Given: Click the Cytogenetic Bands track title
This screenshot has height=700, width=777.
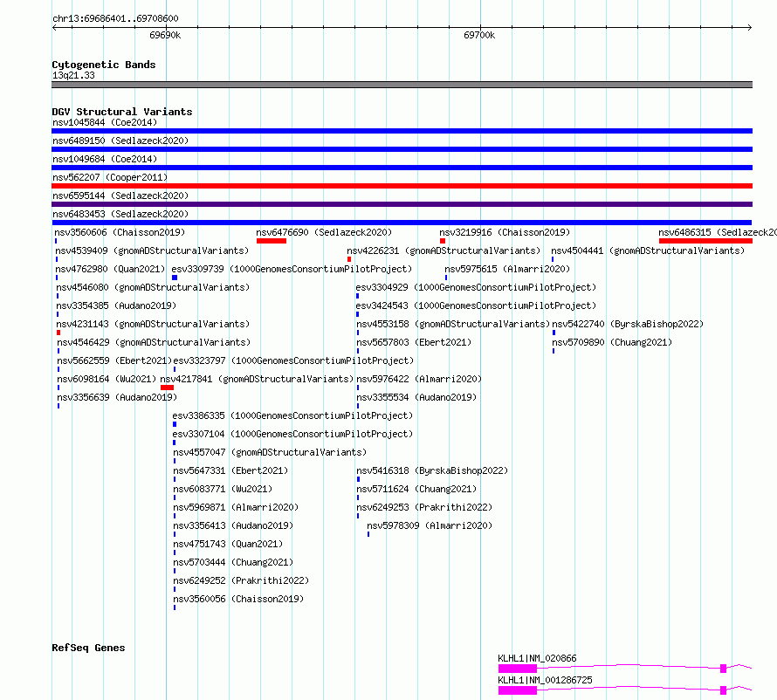Looking at the screenshot, I should 104,65.
